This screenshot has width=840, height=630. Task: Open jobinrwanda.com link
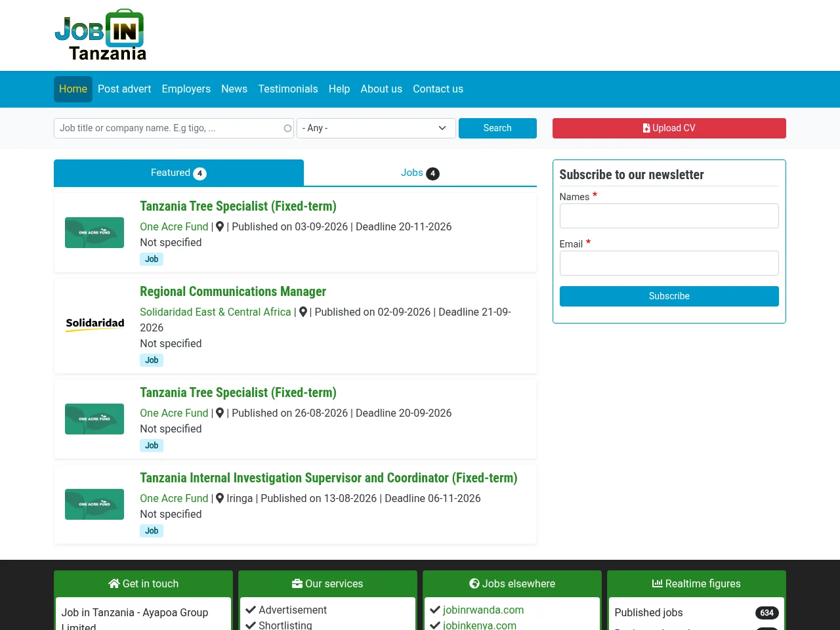tap(483, 610)
